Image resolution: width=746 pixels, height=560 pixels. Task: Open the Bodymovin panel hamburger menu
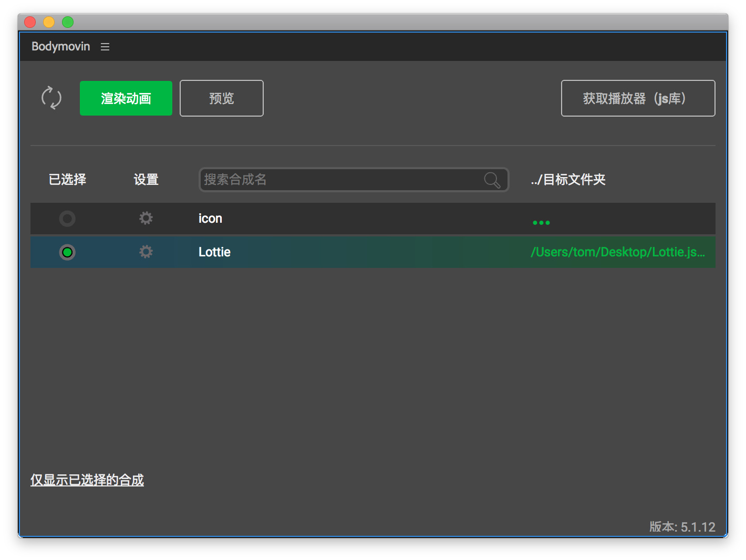[x=105, y=47]
